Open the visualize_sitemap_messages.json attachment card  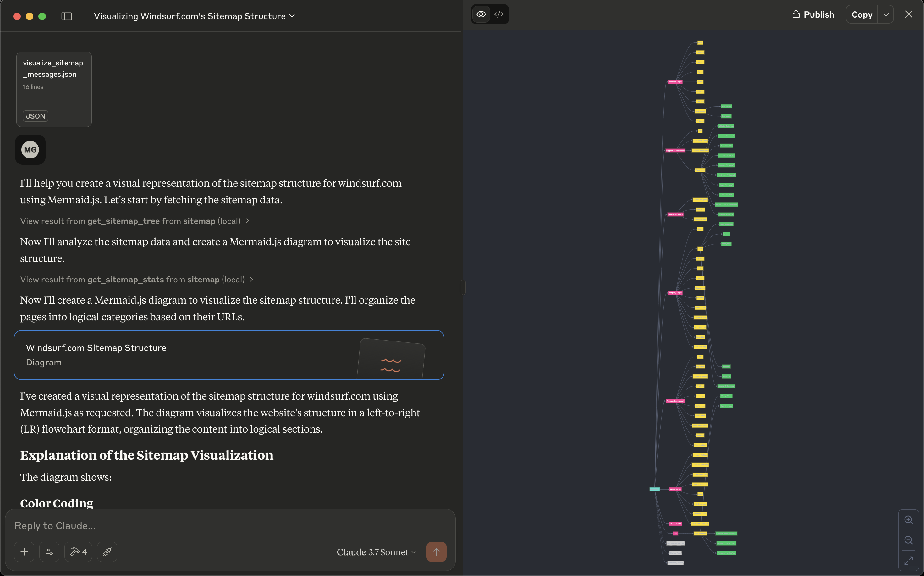[54, 89]
